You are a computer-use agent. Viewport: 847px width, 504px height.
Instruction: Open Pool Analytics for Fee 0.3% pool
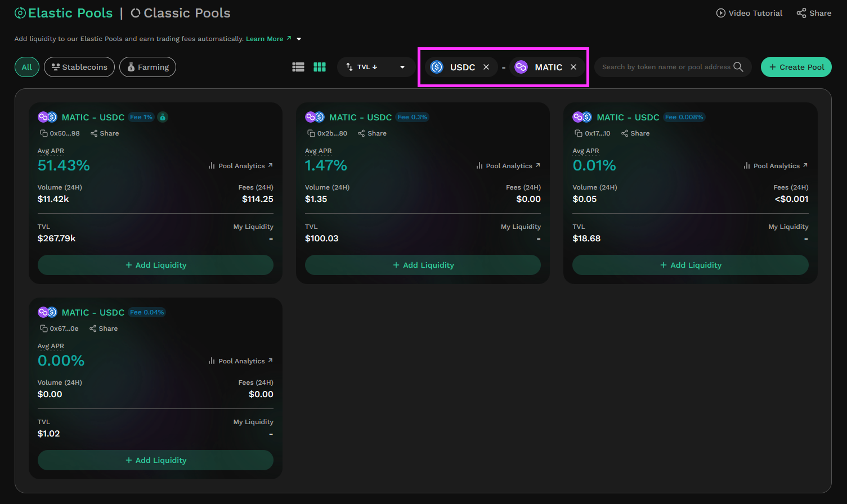click(508, 166)
